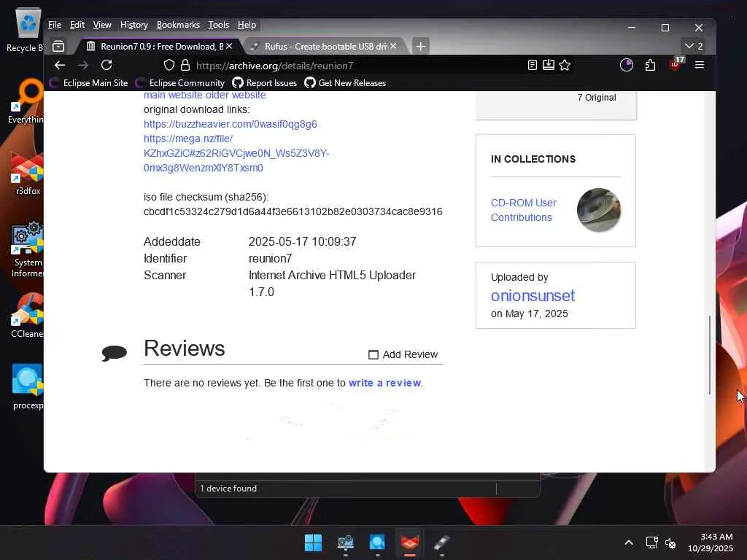The height and width of the screenshot is (560, 747).
Task: Expand the list all tabs chevron
Action: pos(694,46)
